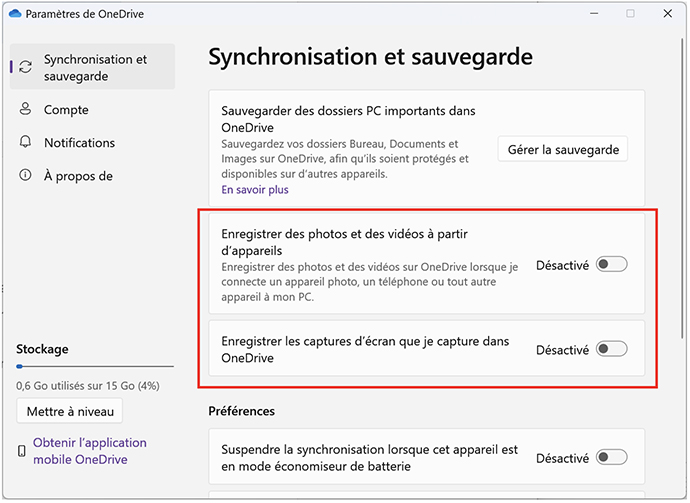Select Synchronisation et sauvegarde section

coord(95,67)
